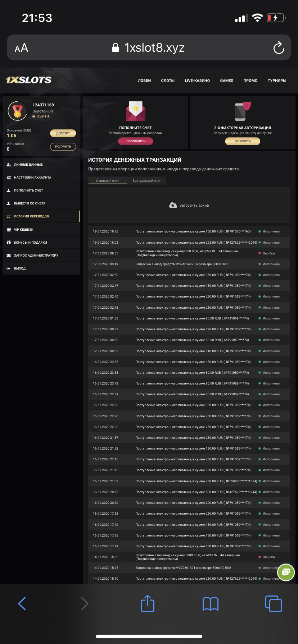298x644 pixels.
Task: Go back with Safari back arrow
Action: point(22,603)
